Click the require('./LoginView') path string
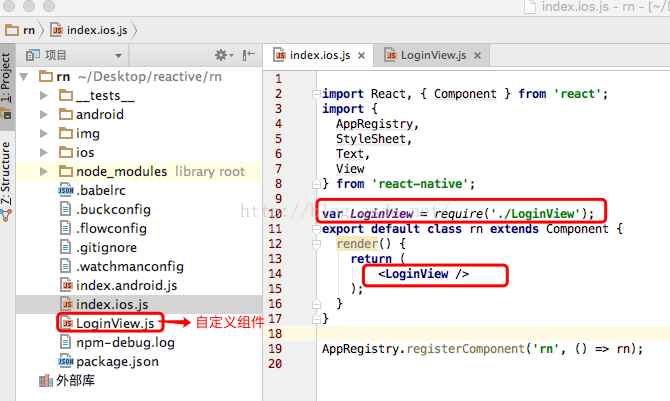The image size is (670, 401). (x=536, y=214)
